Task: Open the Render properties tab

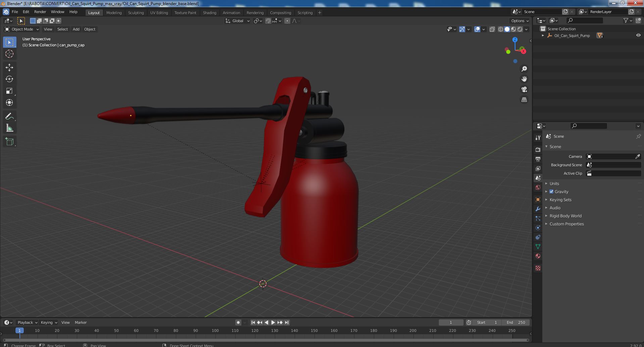Action: [538, 149]
